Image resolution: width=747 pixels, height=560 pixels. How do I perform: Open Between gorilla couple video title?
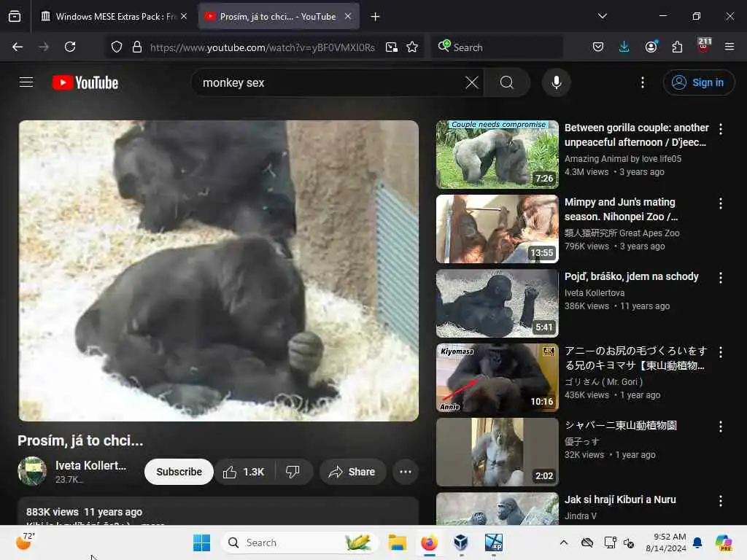(636, 135)
